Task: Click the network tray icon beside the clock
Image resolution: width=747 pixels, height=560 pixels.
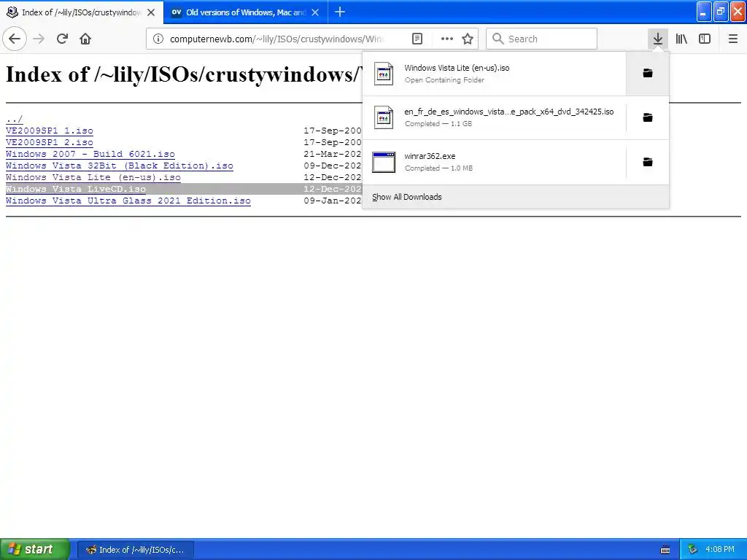Action: click(x=693, y=550)
